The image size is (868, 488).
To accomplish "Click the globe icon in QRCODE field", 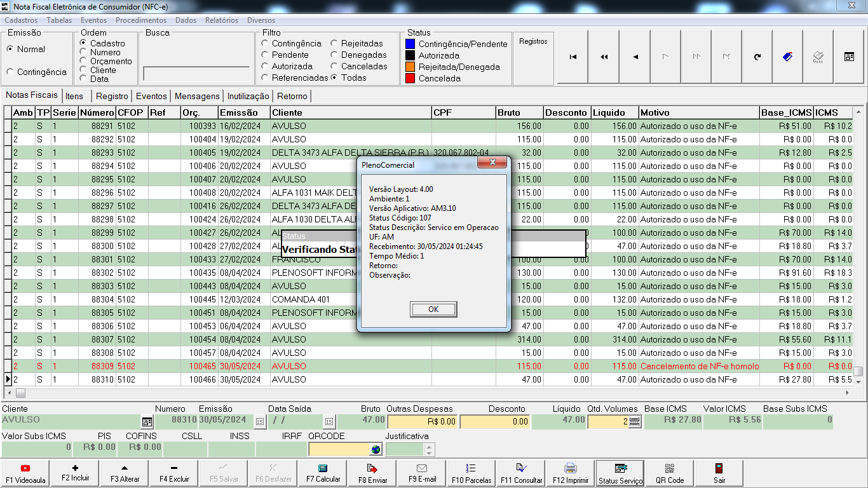I will [x=376, y=449].
